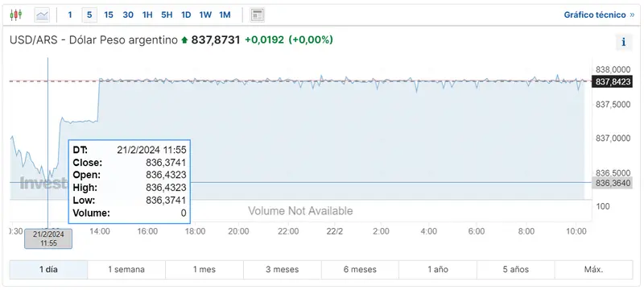The height and width of the screenshot is (290, 644).
Task: Show the 3 meses range
Action: tap(283, 270)
